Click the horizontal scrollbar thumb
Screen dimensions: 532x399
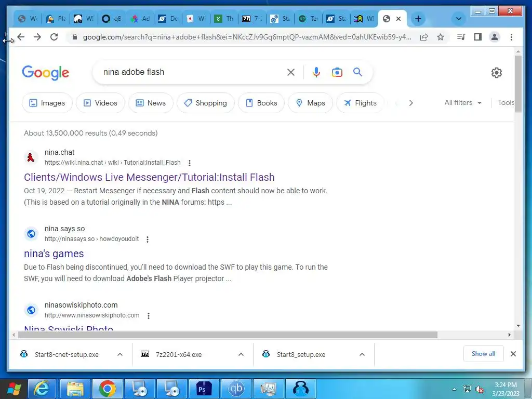[228, 335]
